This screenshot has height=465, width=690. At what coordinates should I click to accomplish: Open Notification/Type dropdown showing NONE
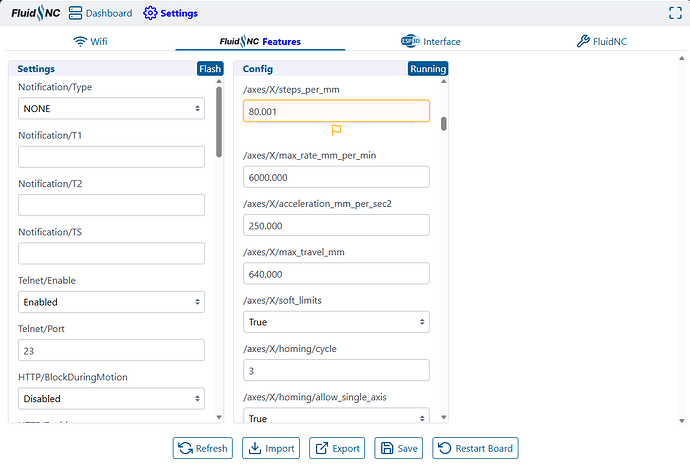pos(111,108)
